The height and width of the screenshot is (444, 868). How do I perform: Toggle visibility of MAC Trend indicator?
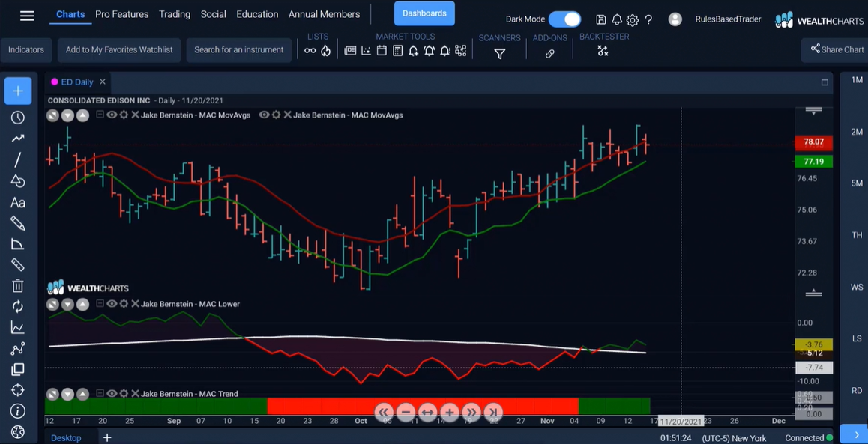[112, 394]
